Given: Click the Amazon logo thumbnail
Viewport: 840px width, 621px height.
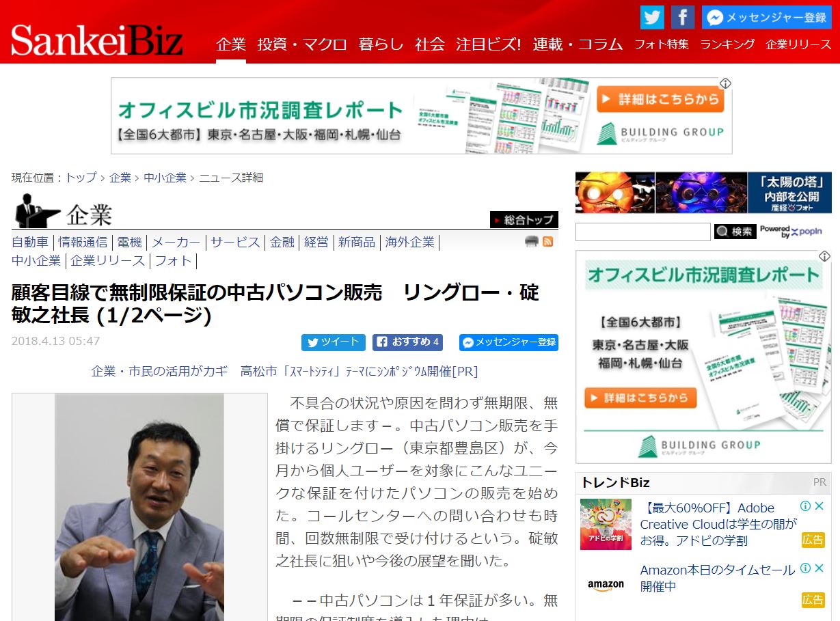Looking at the screenshot, I should coord(606,585).
